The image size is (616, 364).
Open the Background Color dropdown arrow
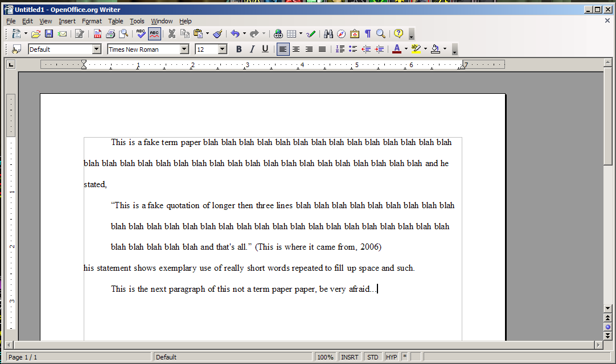click(x=445, y=49)
